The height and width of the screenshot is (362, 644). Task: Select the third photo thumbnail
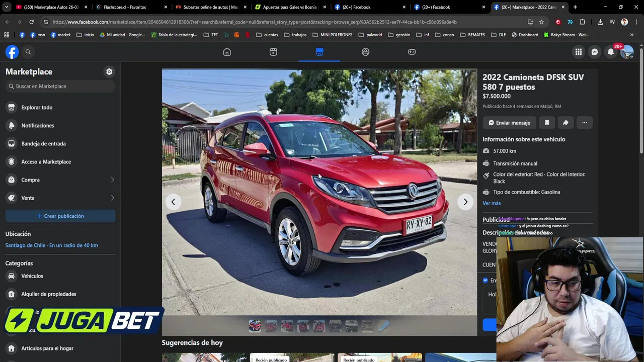click(x=287, y=326)
